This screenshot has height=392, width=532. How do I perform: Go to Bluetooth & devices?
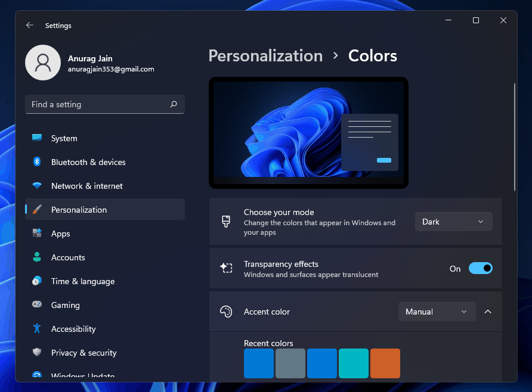[105, 162]
